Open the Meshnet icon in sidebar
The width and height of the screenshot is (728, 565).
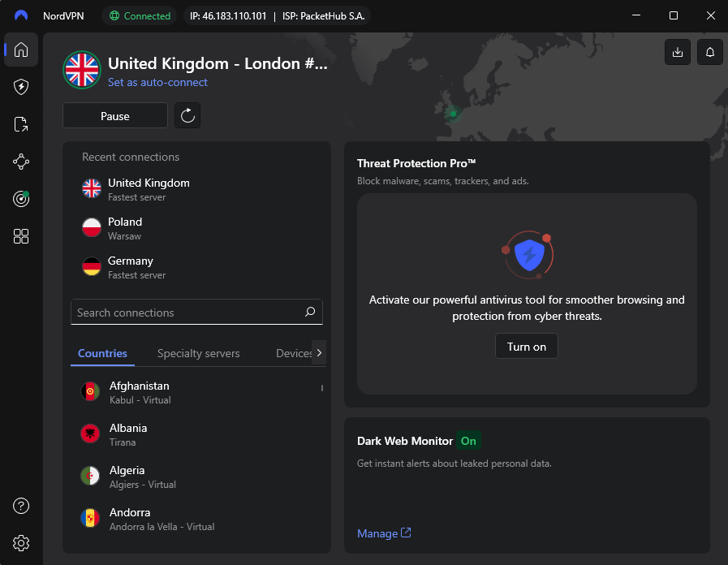[x=21, y=162]
